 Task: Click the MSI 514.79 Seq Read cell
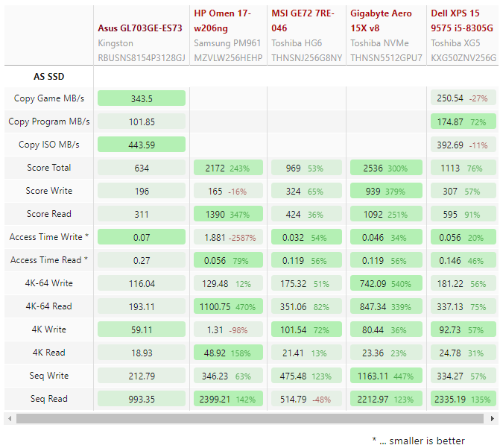306,399
